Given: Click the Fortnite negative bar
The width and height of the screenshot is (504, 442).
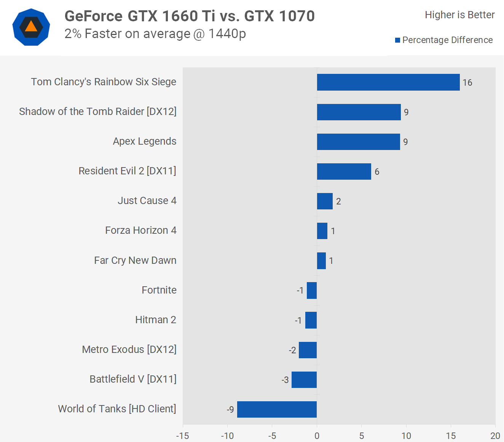Looking at the screenshot, I should click(x=312, y=290).
